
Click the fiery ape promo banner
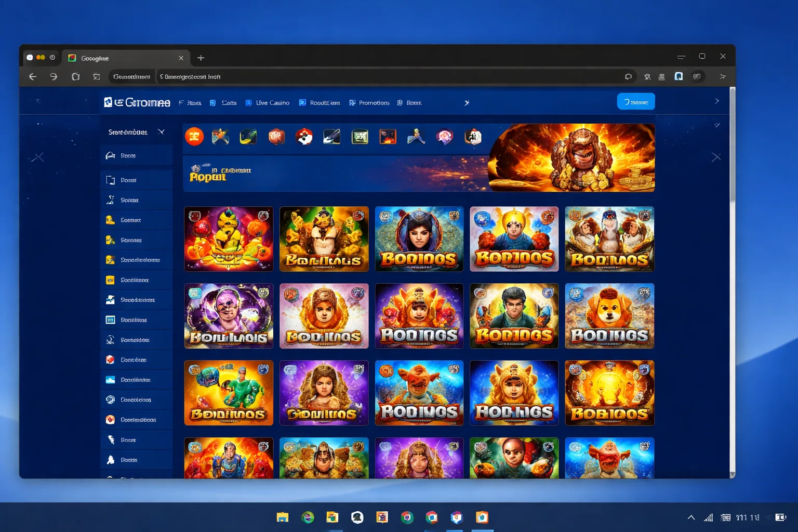(x=571, y=158)
